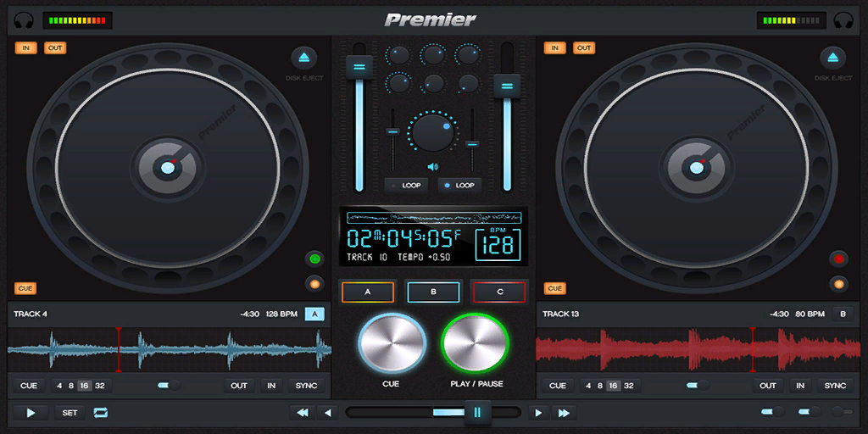This screenshot has width=868, height=434.
Task: Toggle the first switch in bottom-right bar
Action: pos(773,411)
